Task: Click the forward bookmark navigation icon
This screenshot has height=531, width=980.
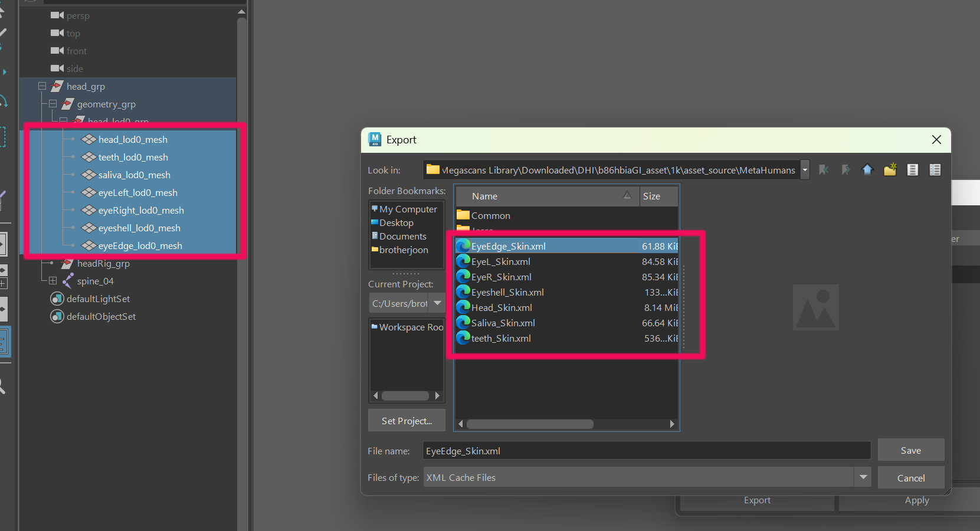Action: point(845,170)
